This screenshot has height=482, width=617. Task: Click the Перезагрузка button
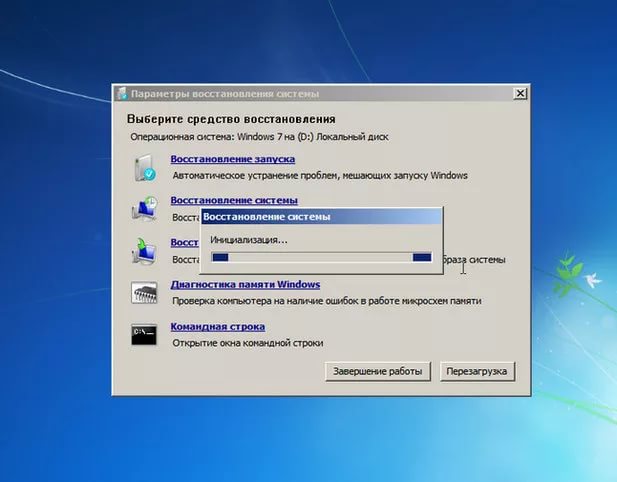pyautogui.click(x=477, y=371)
